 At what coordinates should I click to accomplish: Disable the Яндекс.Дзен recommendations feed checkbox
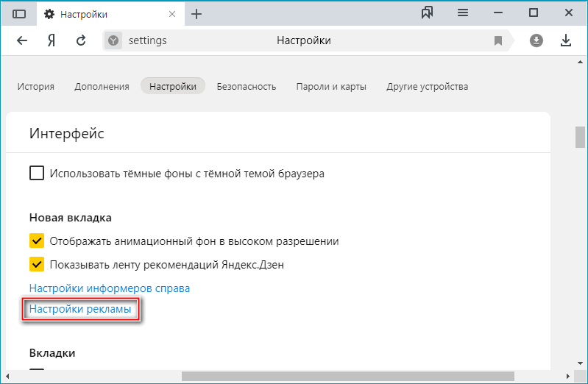point(36,264)
